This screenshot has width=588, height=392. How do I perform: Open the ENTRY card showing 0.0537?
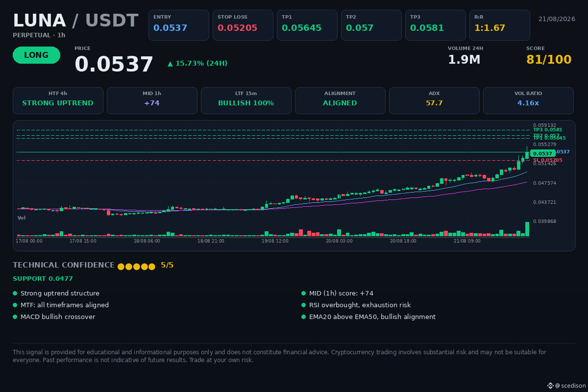click(179, 25)
